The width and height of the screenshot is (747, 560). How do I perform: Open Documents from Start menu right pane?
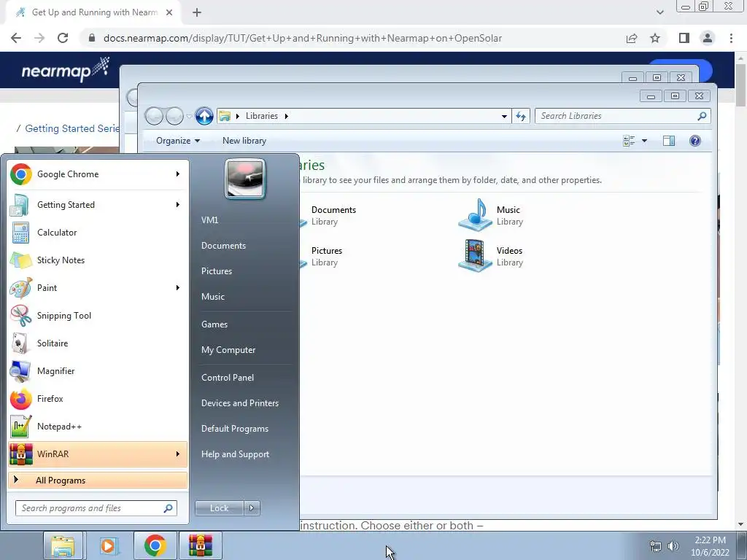pos(223,246)
